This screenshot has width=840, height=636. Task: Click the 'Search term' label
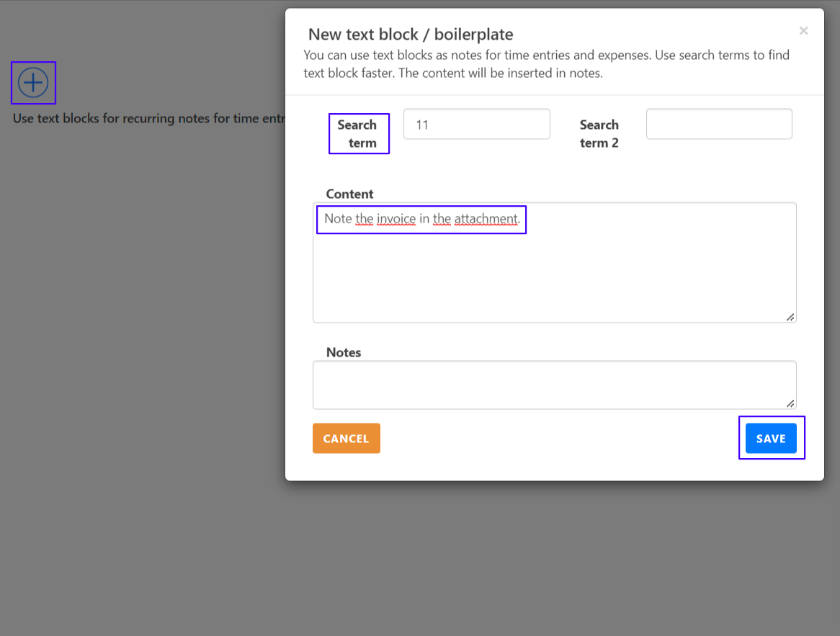(x=357, y=134)
